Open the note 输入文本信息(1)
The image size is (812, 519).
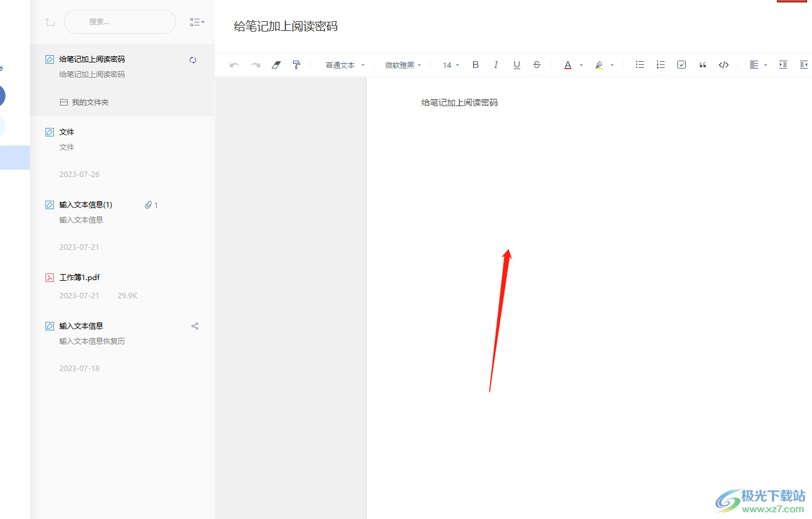coord(122,225)
